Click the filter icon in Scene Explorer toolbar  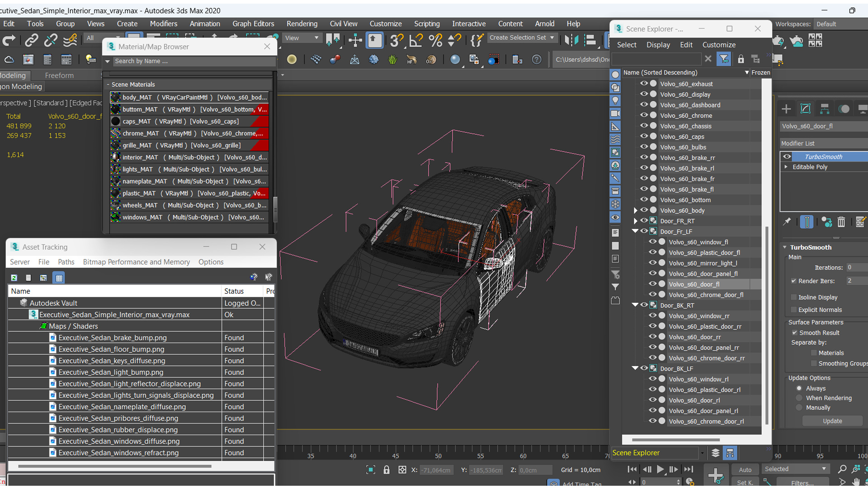[724, 59]
